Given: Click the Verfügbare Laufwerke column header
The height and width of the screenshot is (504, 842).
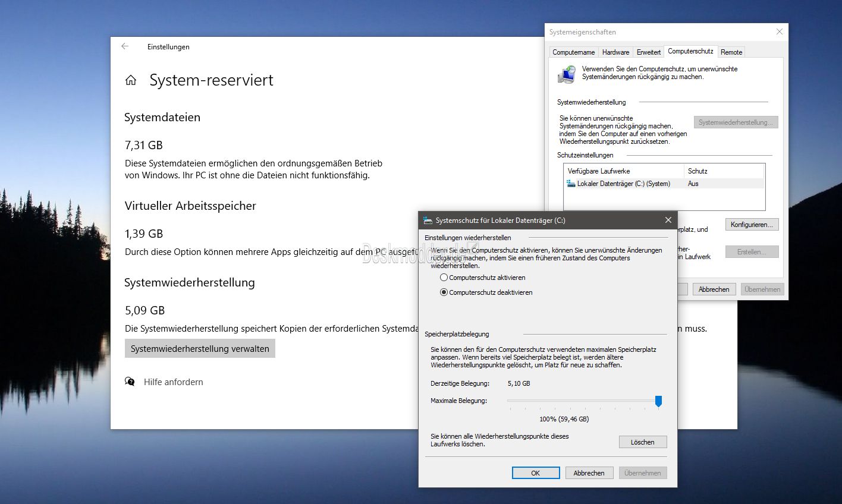Looking at the screenshot, I should coord(623,171).
